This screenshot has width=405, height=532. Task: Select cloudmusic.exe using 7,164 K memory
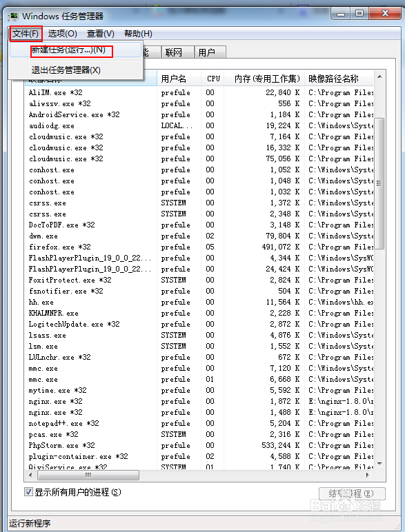[x=199, y=136]
